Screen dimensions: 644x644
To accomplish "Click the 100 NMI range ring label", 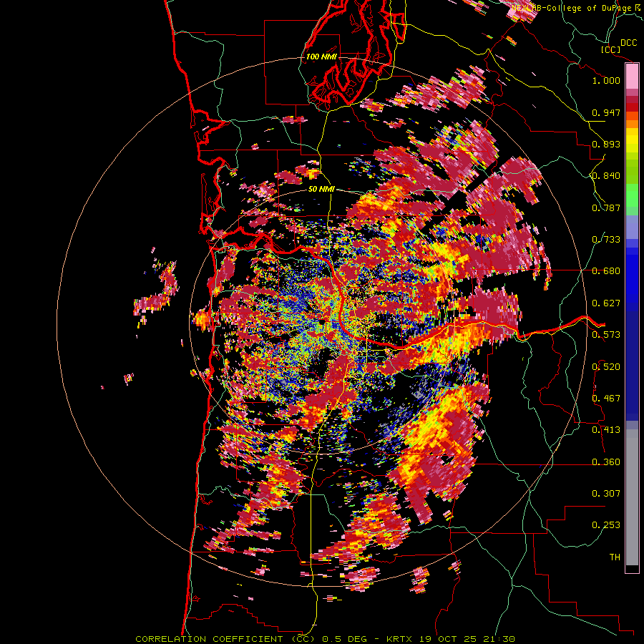I will coord(321,57).
